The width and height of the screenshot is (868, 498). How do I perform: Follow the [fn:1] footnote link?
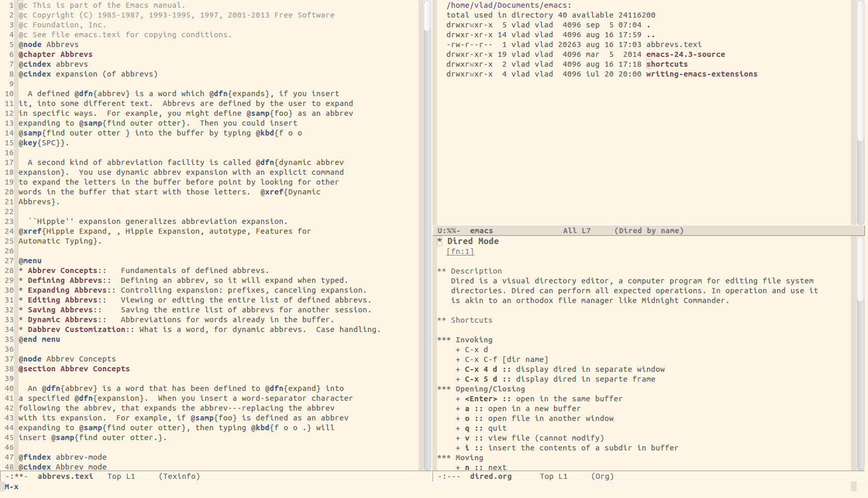[460, 251]
